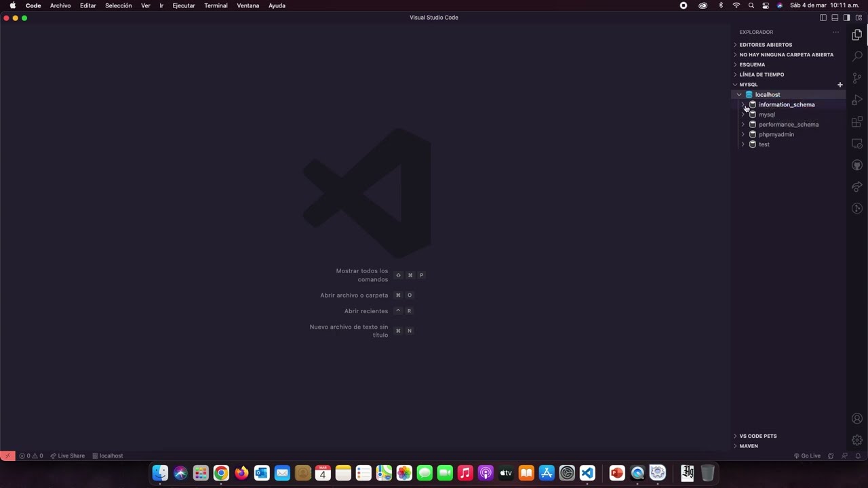Open the Music app in Dock
868x488 pixels.
(465, 473)
